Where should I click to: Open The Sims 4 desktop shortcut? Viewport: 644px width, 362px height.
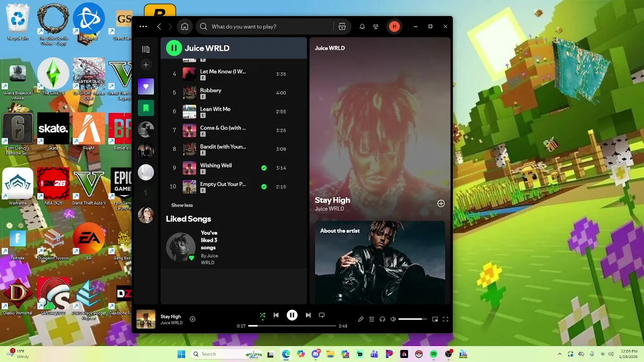coord(53,77)
